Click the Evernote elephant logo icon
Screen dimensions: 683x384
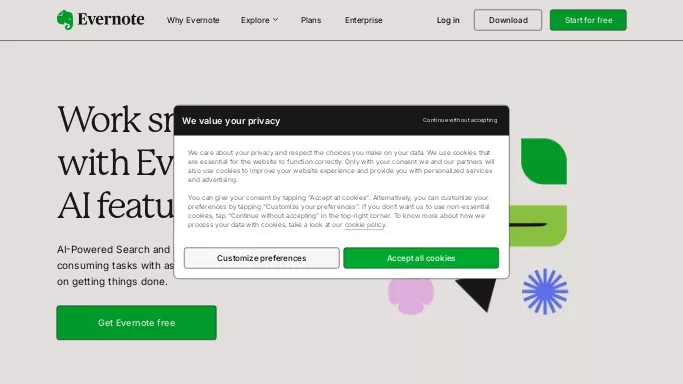[x=65, y=20]
